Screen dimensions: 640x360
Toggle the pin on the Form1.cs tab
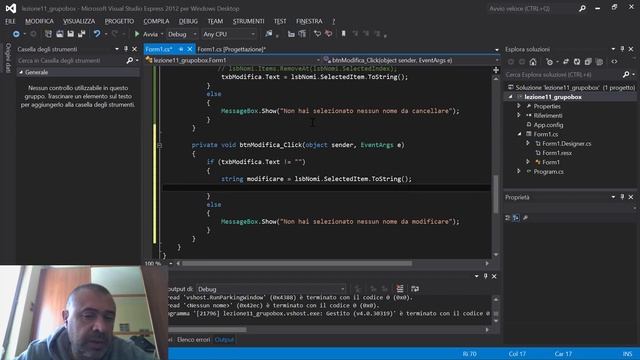181,49
